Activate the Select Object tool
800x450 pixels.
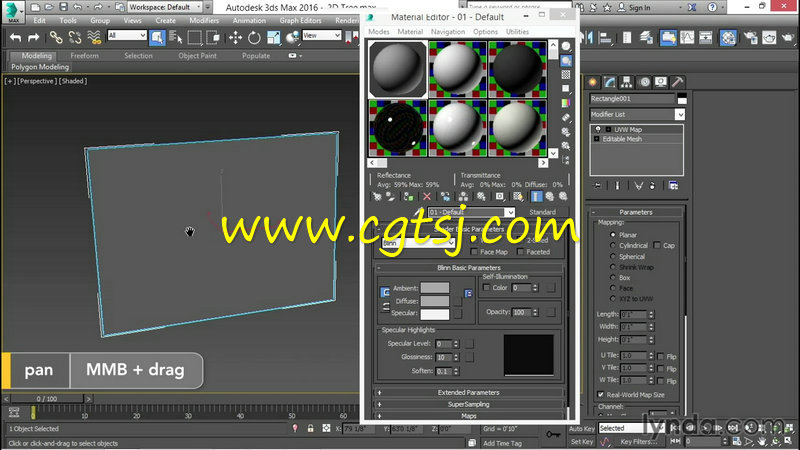pos(157,37)
